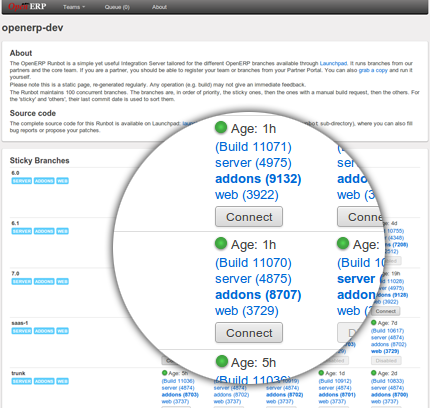Open the addons (8703) link in trunk
430x408 pixels.
(180, 395)
